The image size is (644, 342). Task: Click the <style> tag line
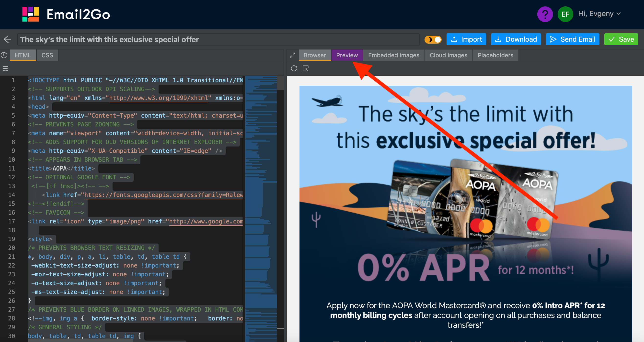[x=40, y=239]
